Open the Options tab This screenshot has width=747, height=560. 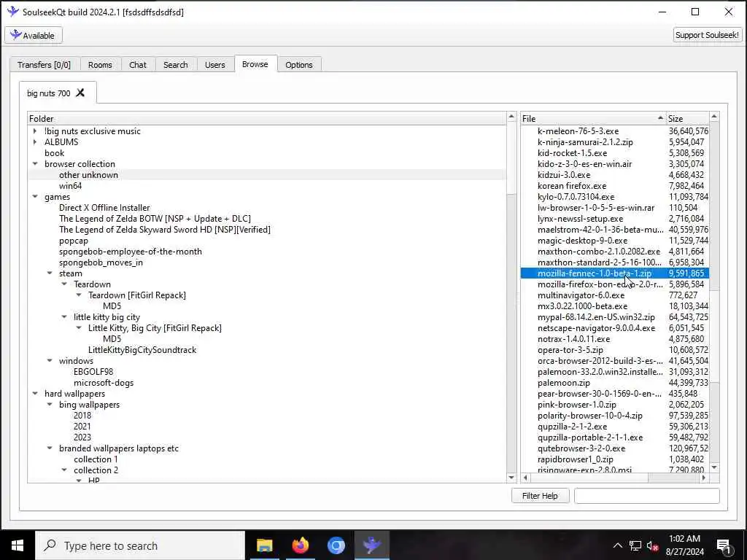pos(298,65)
